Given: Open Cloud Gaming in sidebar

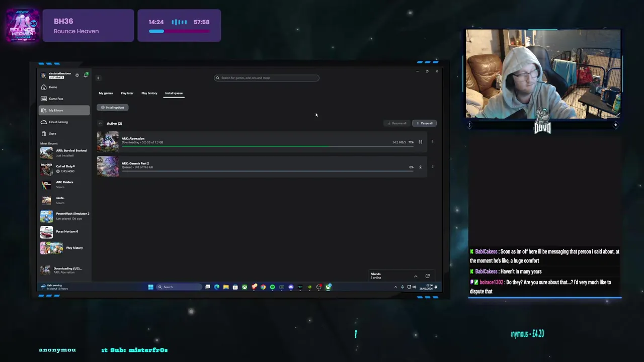Looking at the screenshot, I should (64, 122).
